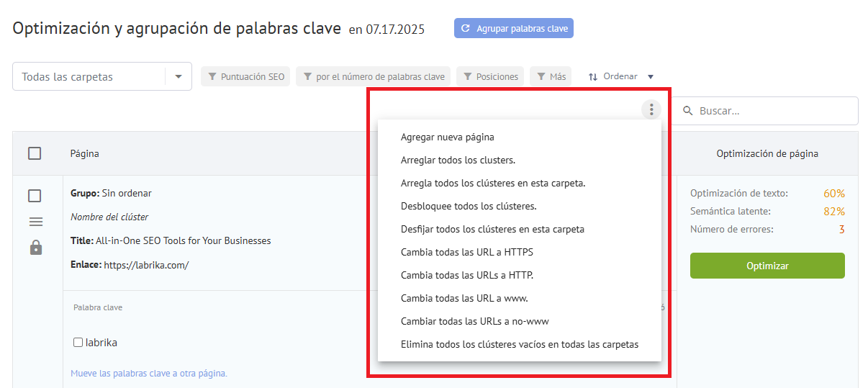The height and width of the screenshot is (388, 868).
Task: Open the Todas las carpetas dropdown
Action: click(102, 76)
